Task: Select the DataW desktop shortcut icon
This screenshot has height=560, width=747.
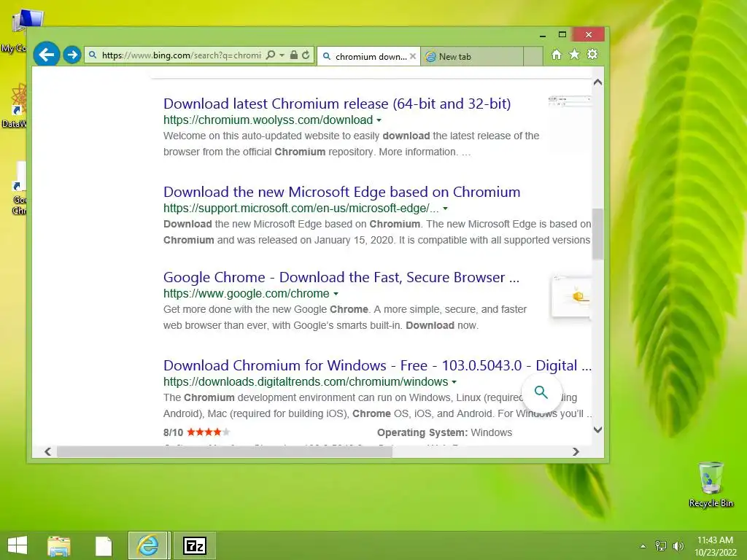Action: click(x=15, y=105)
